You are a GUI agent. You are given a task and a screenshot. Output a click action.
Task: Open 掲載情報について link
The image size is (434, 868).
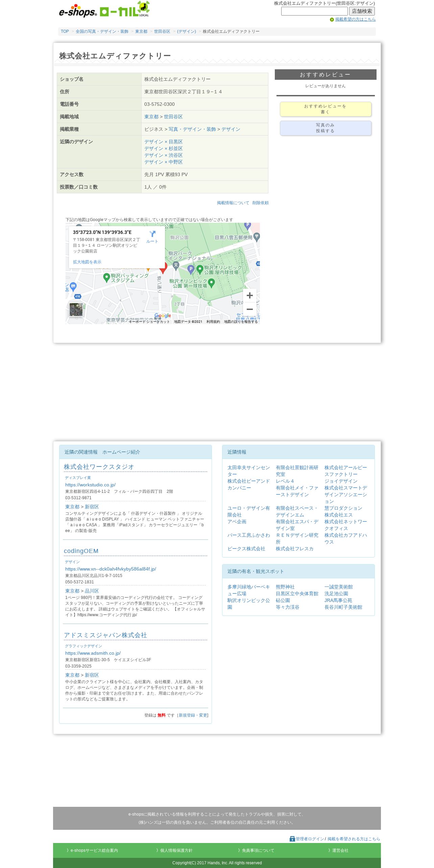tap(233, 203)
